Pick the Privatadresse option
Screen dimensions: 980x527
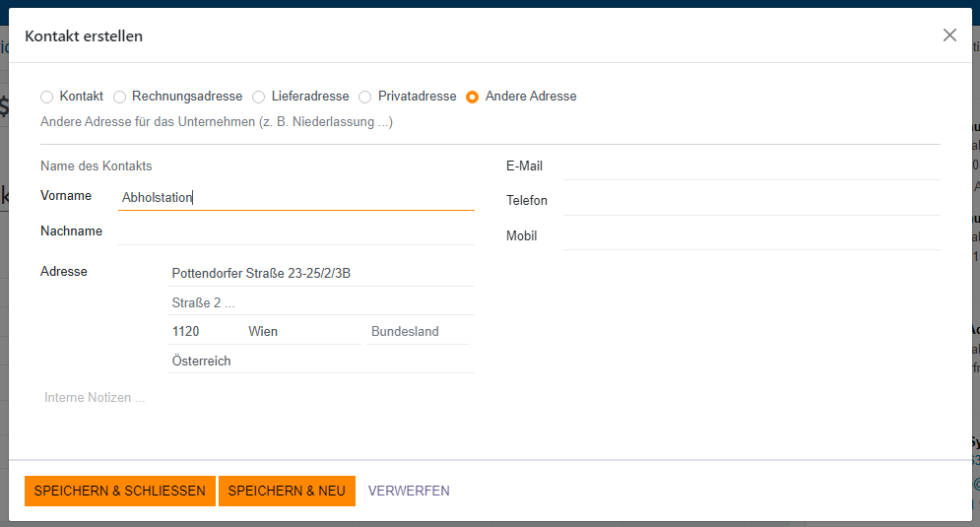[x=365, y=97]
